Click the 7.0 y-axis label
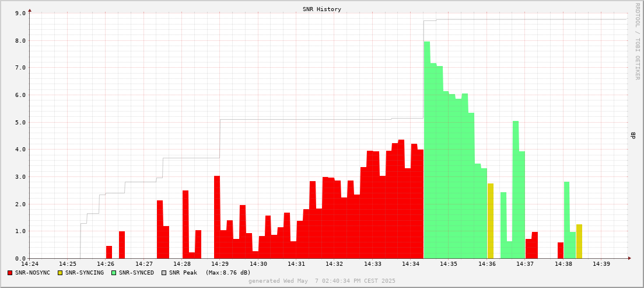The image size is (644, 288). click(x=21, y=68)
